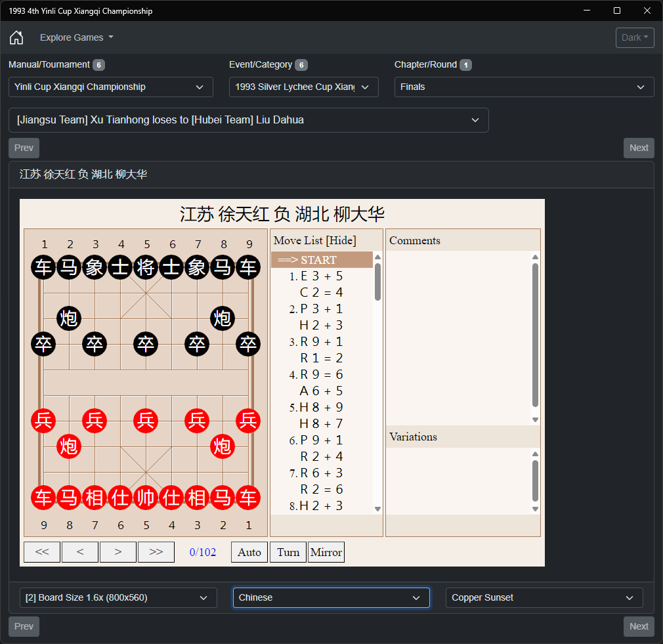Step back one move with < button

(x=80, y=552)
